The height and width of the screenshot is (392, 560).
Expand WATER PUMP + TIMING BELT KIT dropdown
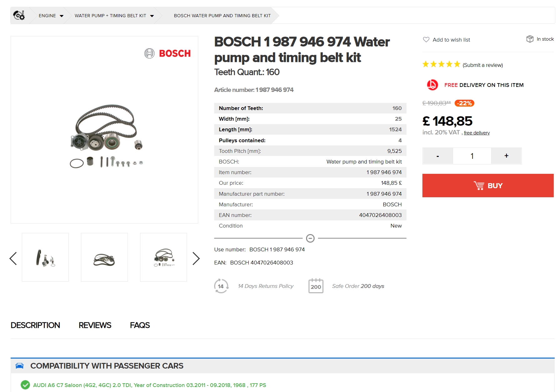(114, 16)
